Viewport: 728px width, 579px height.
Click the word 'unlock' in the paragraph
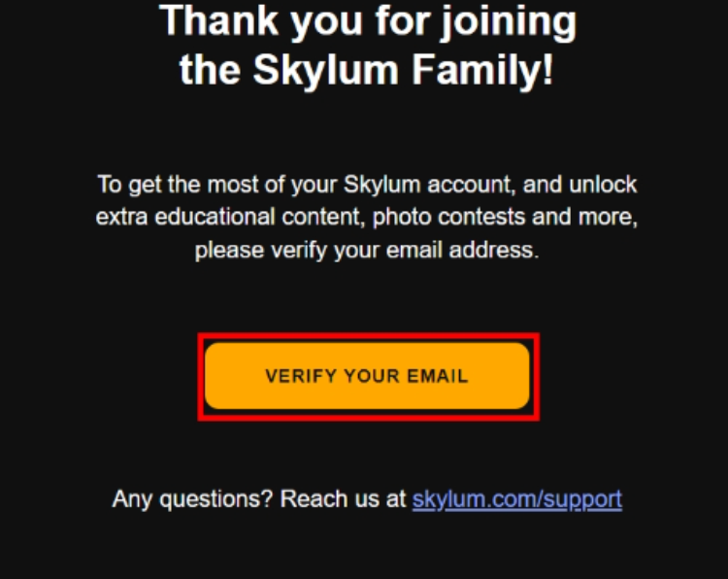click(x=606, y=185)
